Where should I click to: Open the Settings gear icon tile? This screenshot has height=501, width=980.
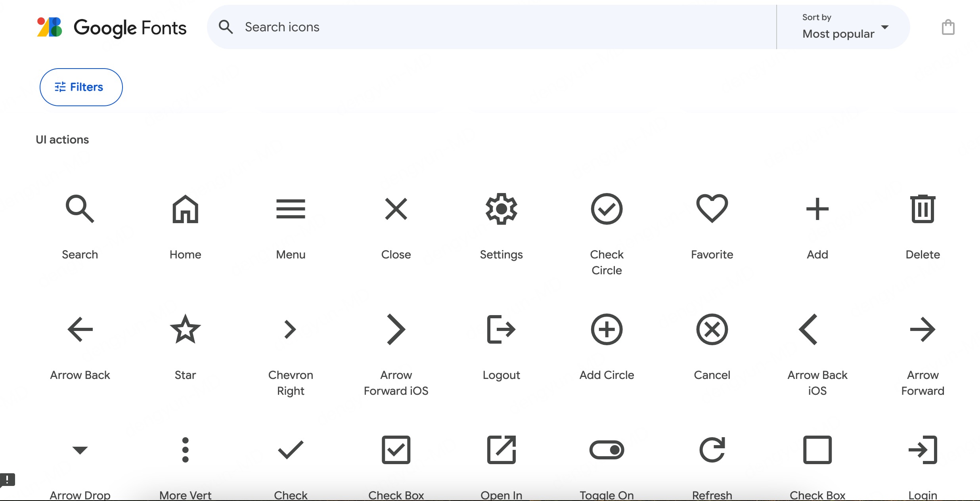point(501,209)
